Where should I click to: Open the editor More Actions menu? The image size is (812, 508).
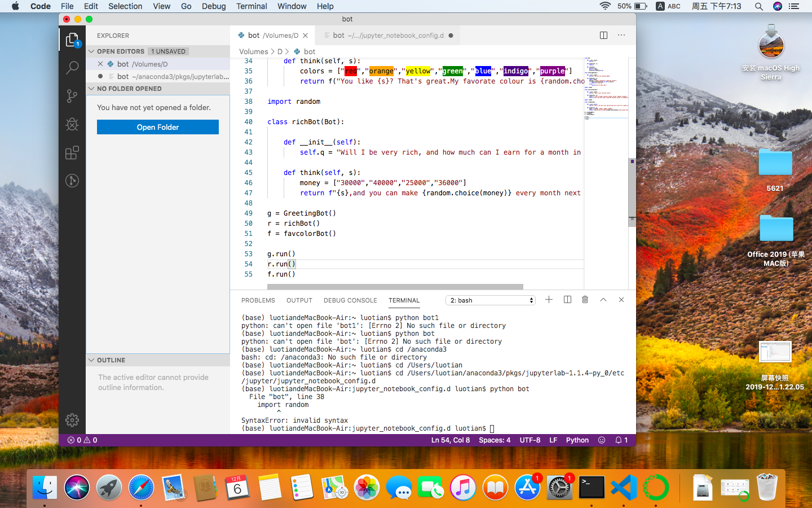tap(621, 35)
